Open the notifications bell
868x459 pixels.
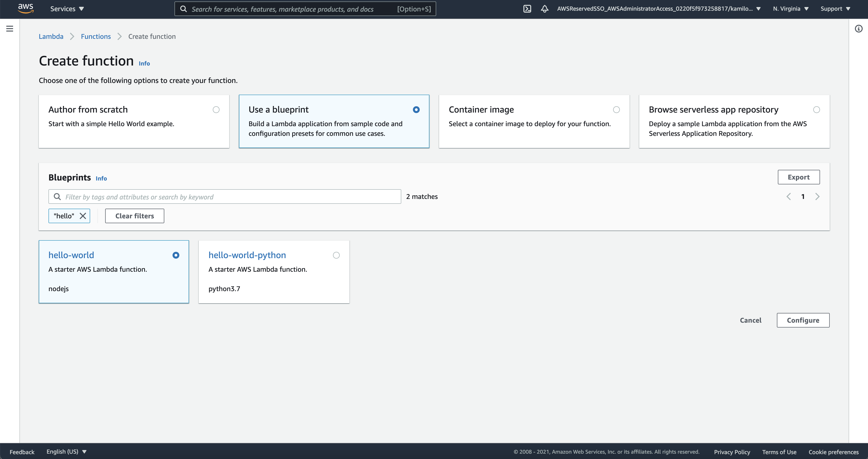[544, 9]
